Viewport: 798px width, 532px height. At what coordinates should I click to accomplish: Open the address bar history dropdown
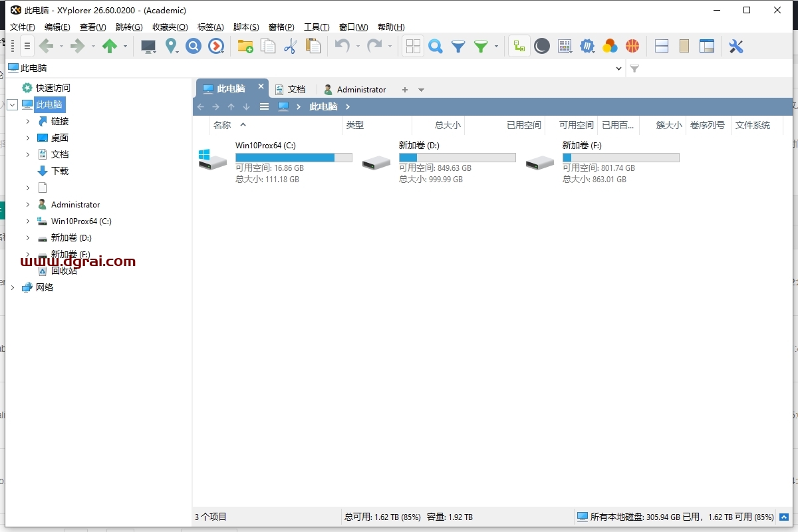[619, 68]
